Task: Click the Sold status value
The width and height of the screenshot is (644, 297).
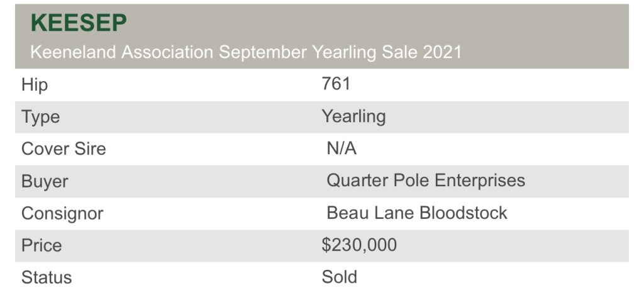Action: pos(339,277)
